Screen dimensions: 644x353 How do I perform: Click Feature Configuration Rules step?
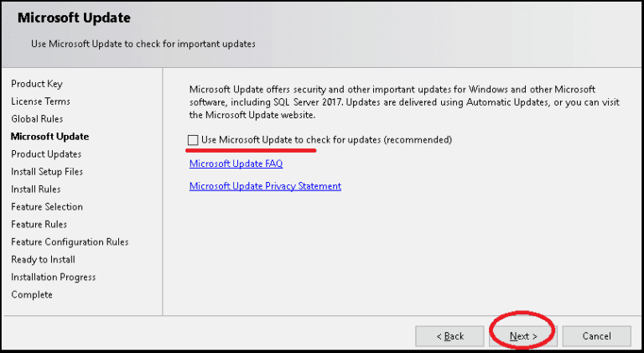(70, 242)
